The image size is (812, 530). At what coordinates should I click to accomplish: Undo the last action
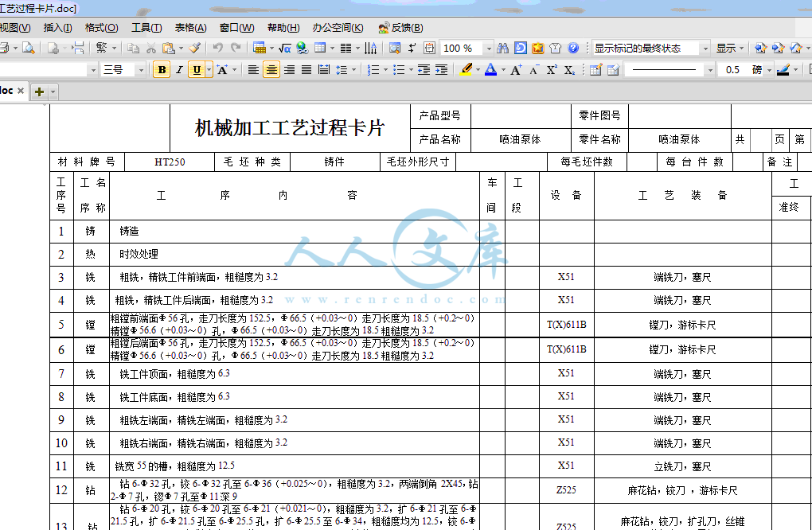point(217,48)
